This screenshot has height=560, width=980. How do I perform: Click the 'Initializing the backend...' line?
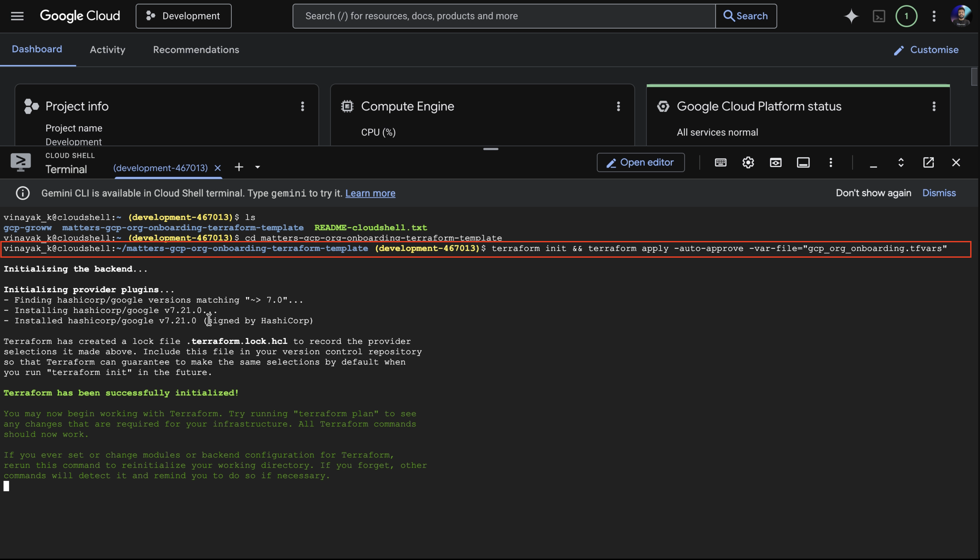75,269
